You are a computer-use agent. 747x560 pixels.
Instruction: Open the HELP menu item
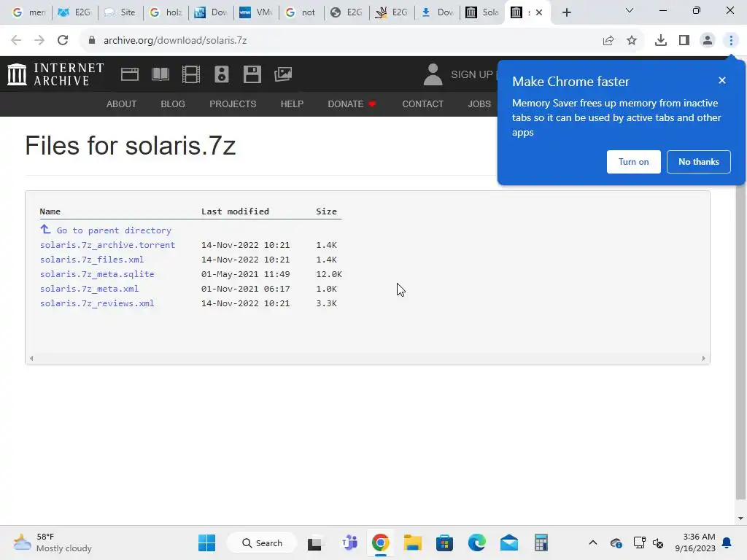coord(292,104)
